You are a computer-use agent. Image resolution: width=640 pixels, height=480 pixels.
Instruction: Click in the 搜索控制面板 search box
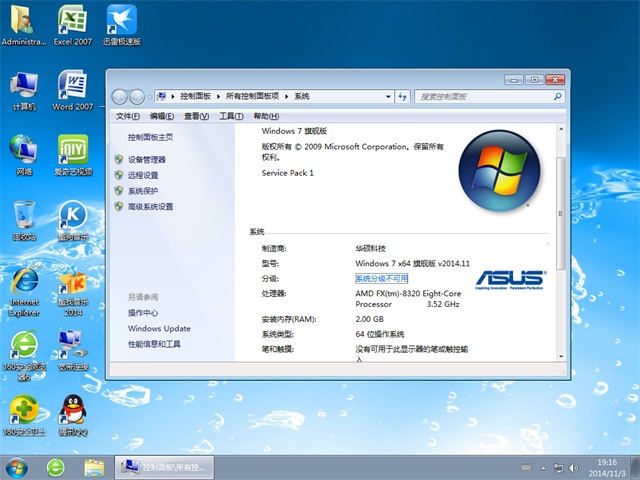click(x=480, y=97)
